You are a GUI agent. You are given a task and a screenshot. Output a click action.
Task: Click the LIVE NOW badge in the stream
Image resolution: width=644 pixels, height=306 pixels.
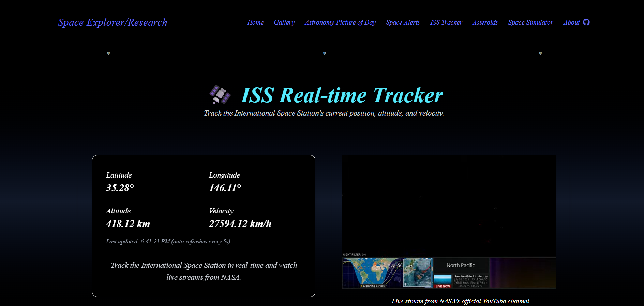click(x=443, y=286)
